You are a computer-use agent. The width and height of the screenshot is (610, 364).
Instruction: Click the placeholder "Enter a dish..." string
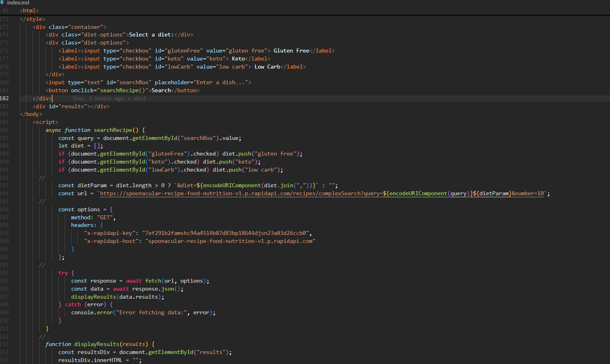[x=222, y=83]
